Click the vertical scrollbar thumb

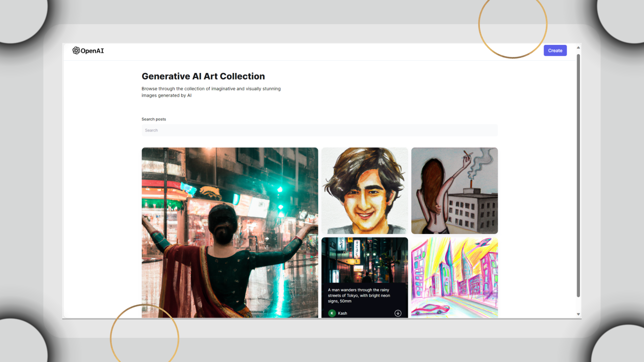578,175
